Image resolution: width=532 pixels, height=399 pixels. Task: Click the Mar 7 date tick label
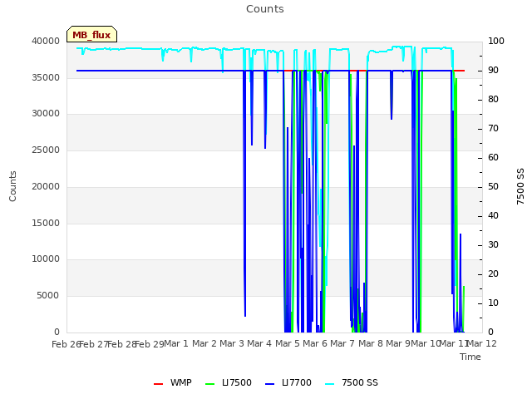click(342, 343)
